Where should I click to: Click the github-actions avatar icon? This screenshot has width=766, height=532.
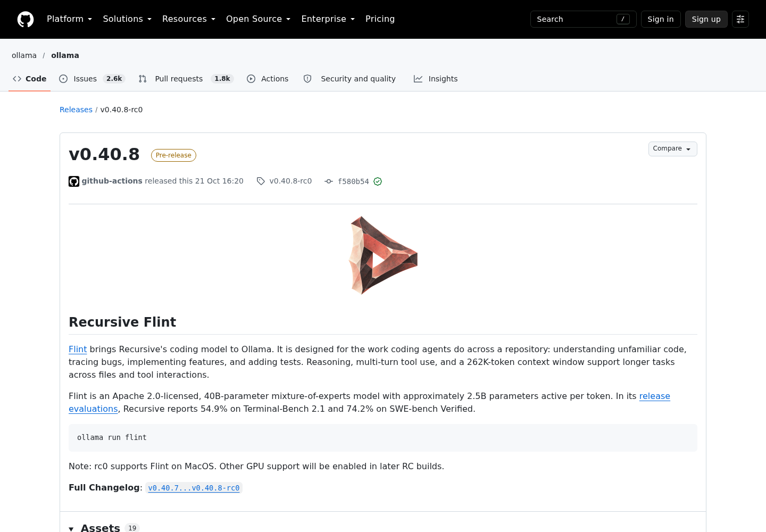pyautogui.click(x=74, y=181)
